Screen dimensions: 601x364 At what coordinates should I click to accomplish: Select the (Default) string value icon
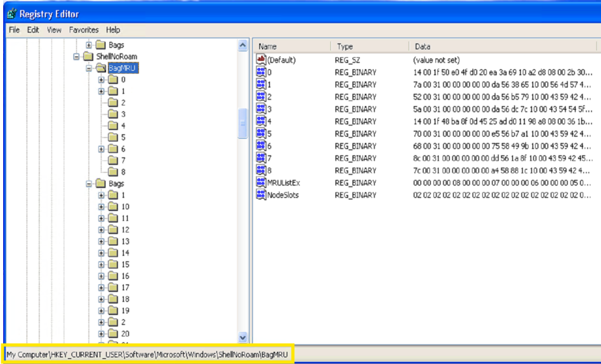[261, 59]
